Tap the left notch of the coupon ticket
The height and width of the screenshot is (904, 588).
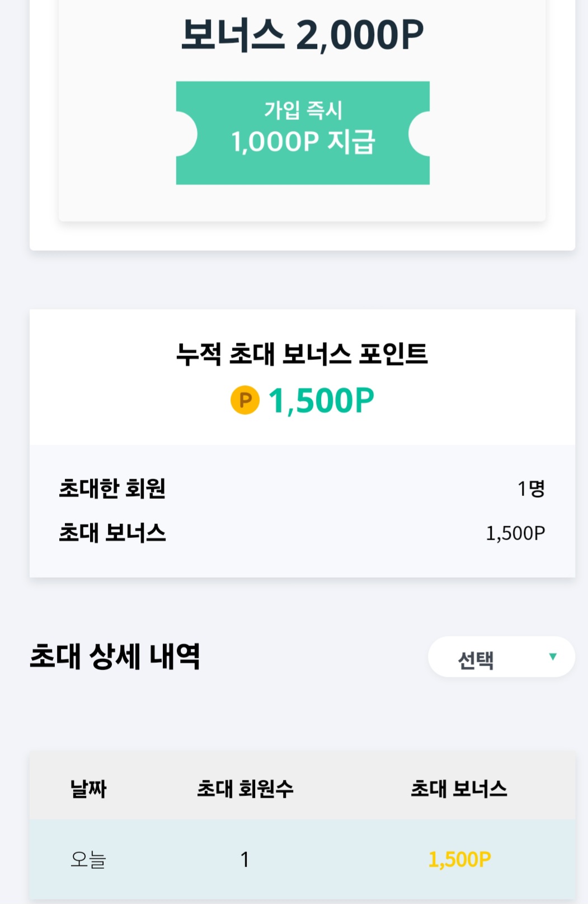[186, 133]
